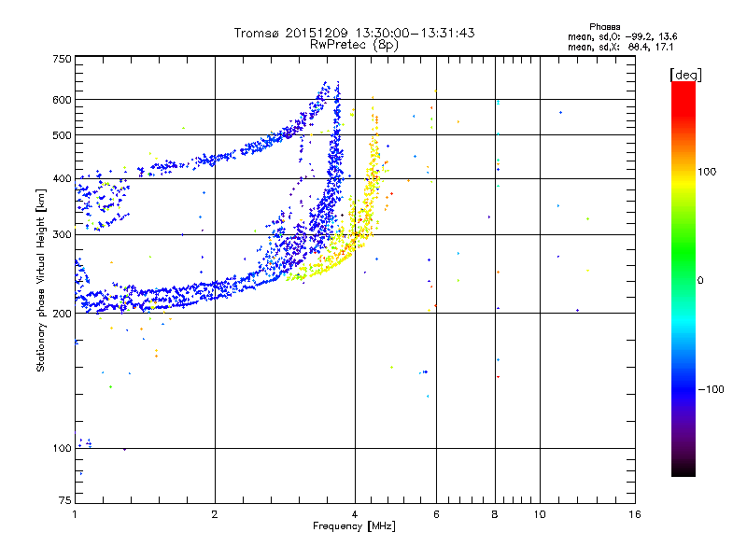Image resolution: width=747 pixels, height=560 pixels.
Task: Click the x-axis tick label "1"
Action: pos(75,514)
